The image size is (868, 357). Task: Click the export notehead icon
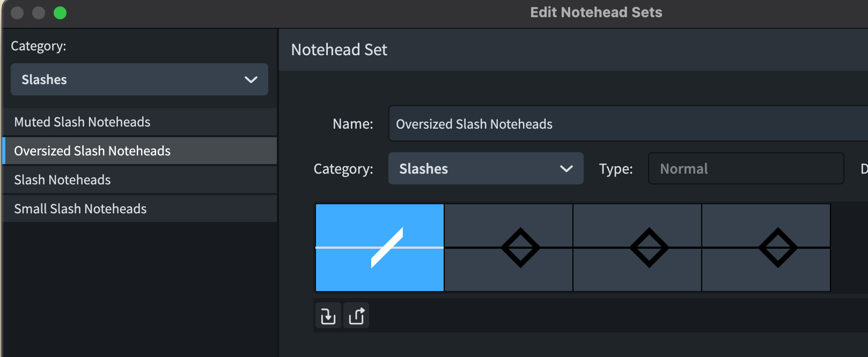pos(356,316)
